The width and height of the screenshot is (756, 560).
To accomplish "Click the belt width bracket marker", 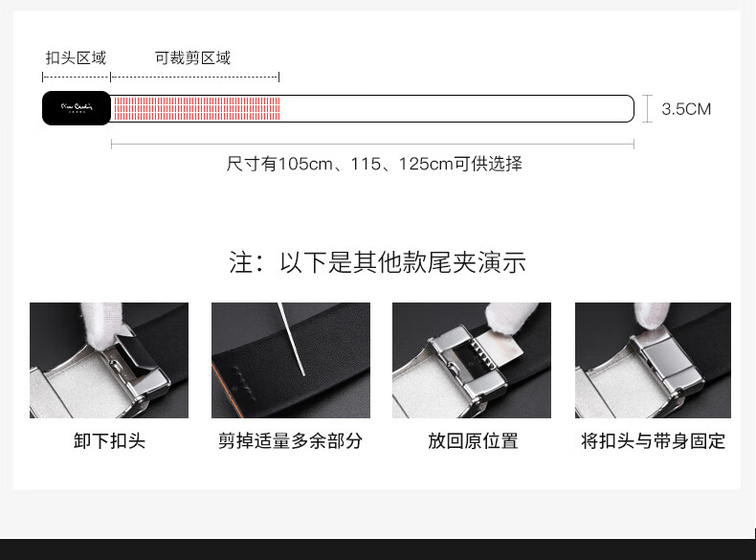I will point(648,109).
